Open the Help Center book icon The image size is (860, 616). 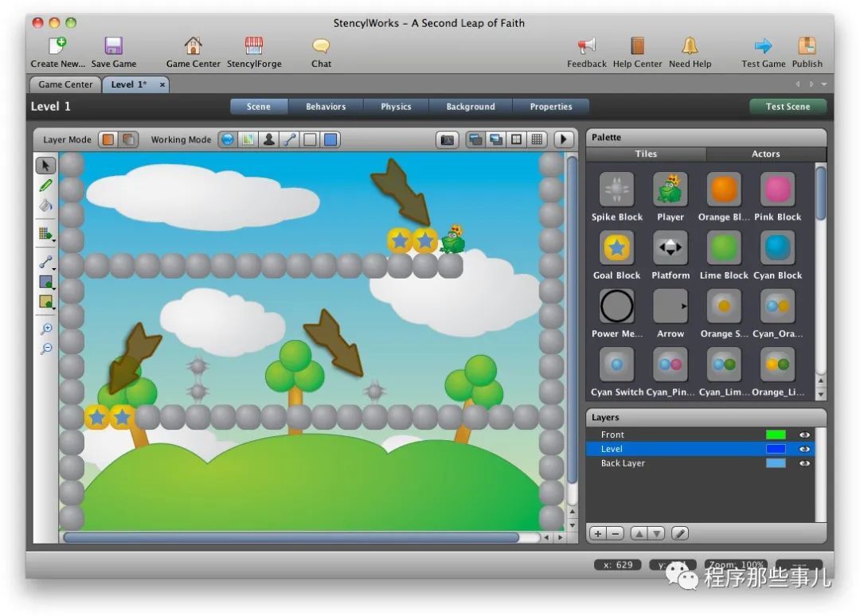click(637, 45)
